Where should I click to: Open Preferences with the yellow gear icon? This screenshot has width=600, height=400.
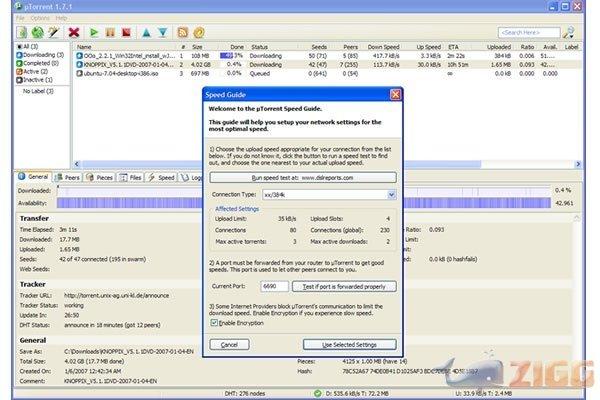[199, 33]
